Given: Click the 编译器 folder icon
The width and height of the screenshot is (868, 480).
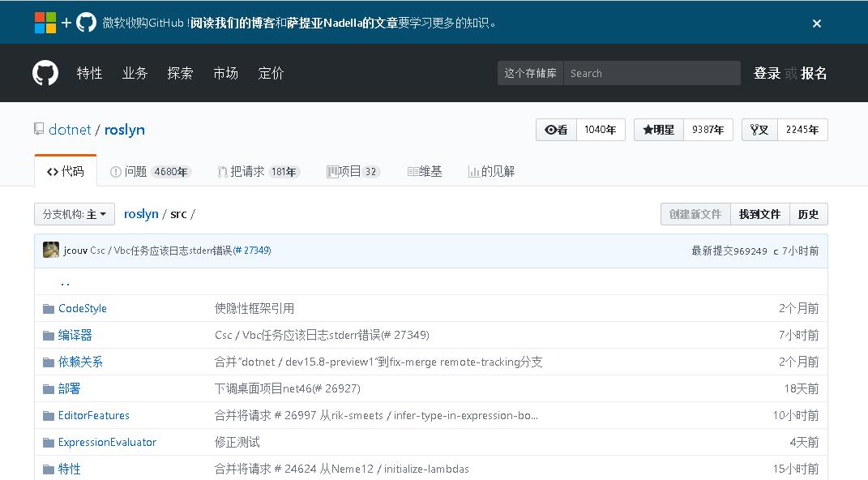Looking at the screenshot, I should click(49, 335).
